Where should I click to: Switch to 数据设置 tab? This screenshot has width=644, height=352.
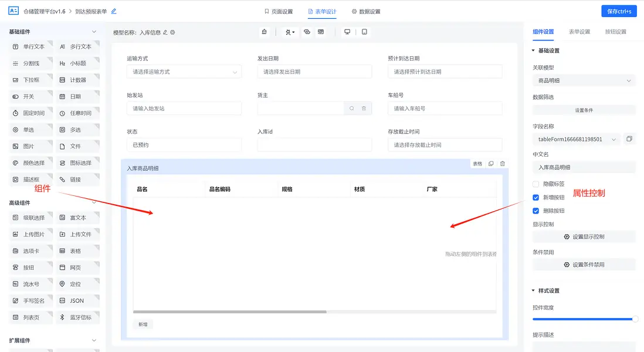click(366, 12)
